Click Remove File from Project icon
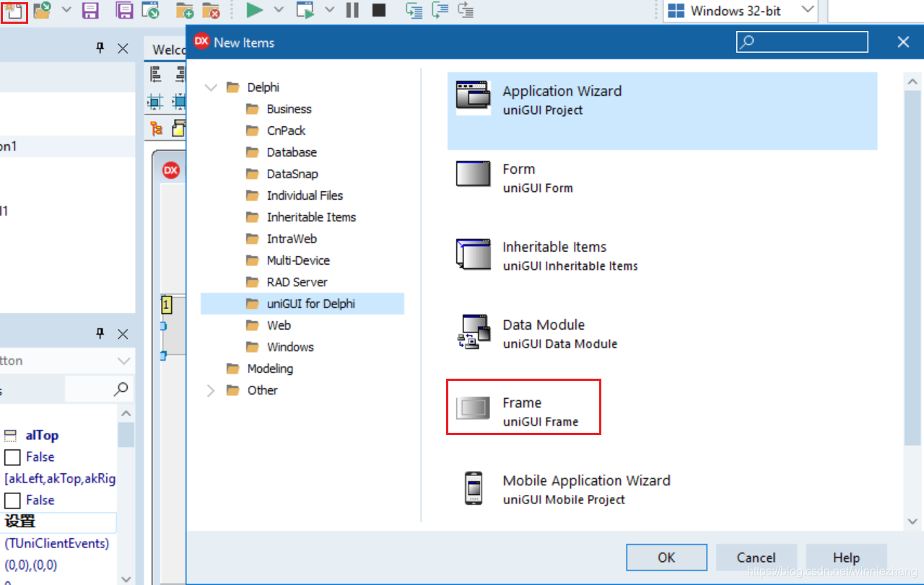The width and height of the screenshot is (924, 585). (x=210, y=10)
